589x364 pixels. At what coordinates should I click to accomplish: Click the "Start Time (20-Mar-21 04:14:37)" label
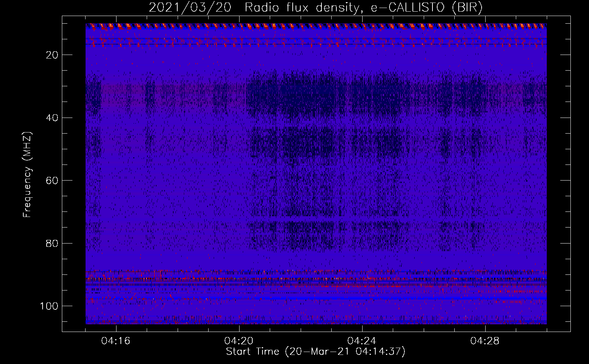316,352
